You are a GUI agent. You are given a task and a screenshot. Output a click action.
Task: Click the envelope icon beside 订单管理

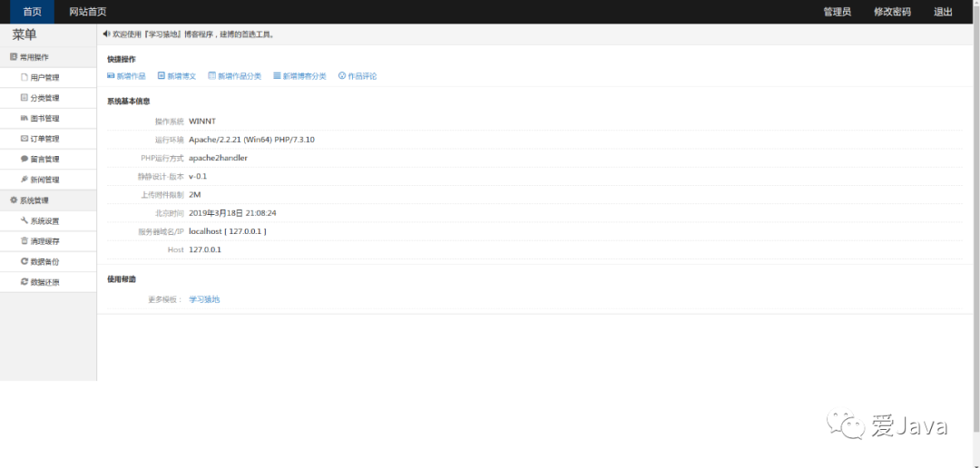point(24,138)
